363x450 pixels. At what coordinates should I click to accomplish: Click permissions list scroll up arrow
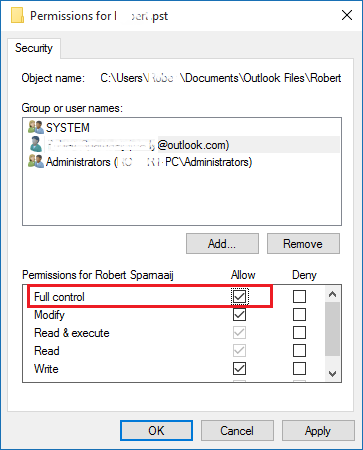(332, 294)
